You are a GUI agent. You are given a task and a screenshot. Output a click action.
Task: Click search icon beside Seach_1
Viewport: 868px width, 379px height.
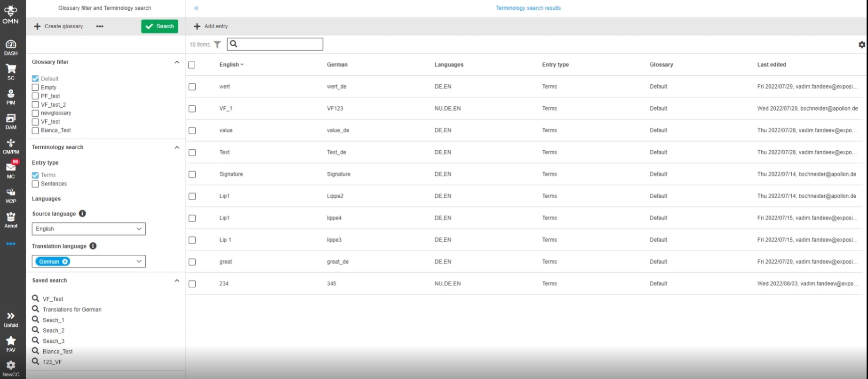[x=35, y=320]
